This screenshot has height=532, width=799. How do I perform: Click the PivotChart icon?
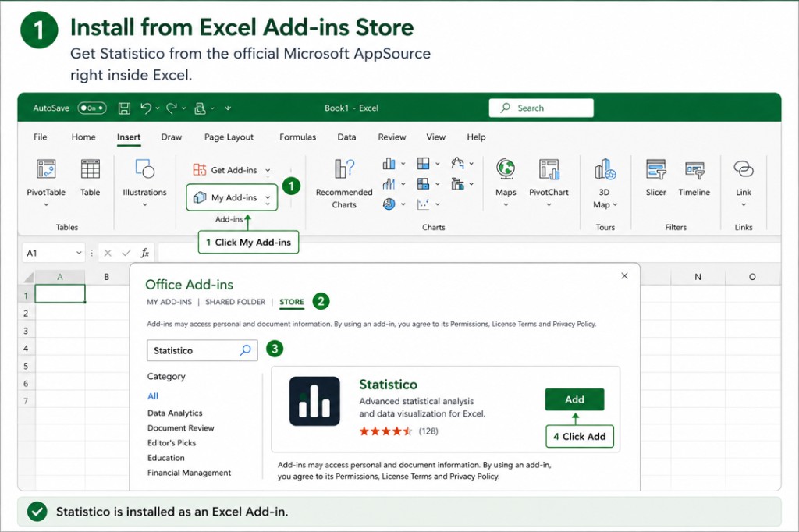coord(549,169)
